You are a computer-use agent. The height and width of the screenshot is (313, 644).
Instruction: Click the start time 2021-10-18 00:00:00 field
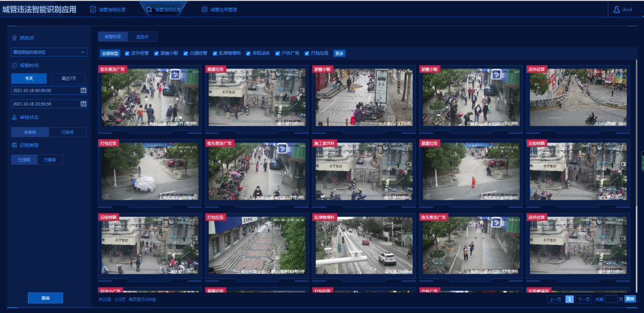49,91
